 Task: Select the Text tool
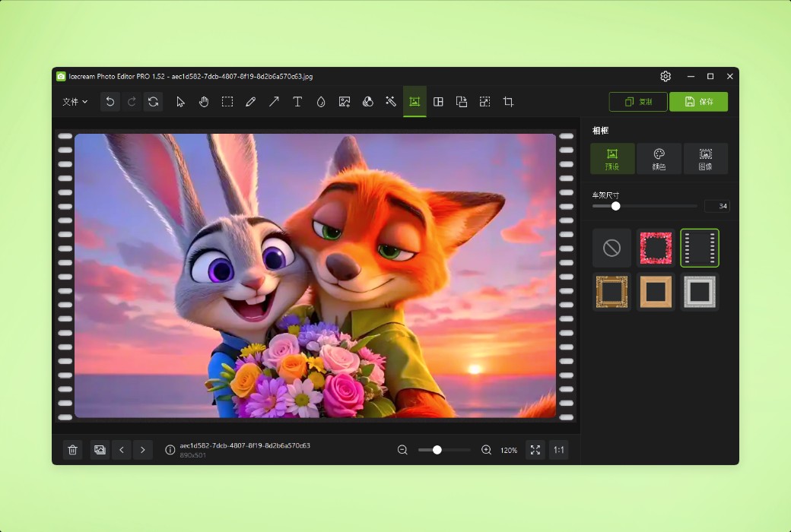(x=297, y=101)
